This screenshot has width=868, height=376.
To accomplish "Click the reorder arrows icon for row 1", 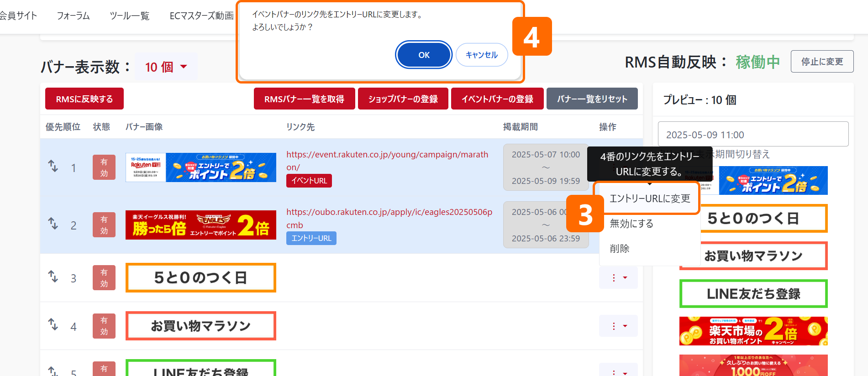I will [53, 166].
